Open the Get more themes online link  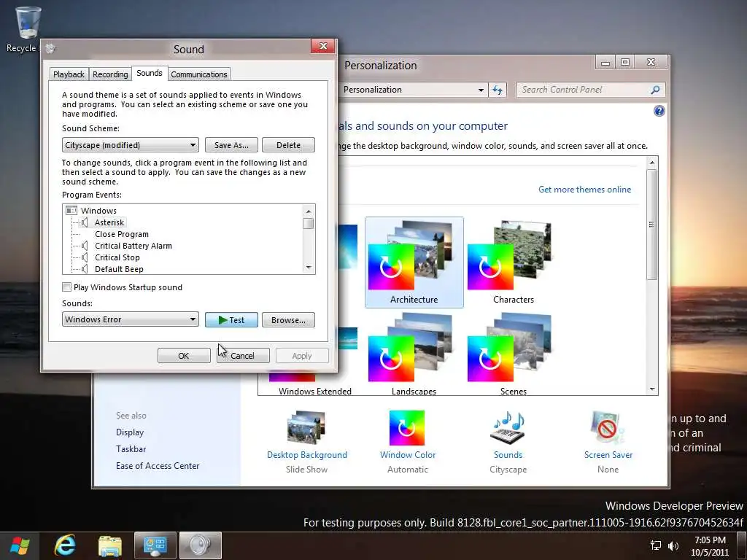584,190
